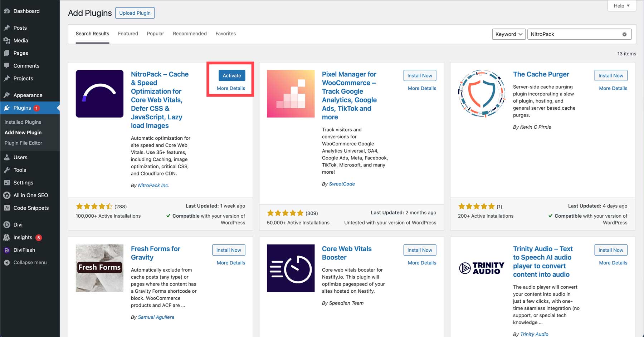Open the Dashboard using its sidebar icon

[7, 11]
